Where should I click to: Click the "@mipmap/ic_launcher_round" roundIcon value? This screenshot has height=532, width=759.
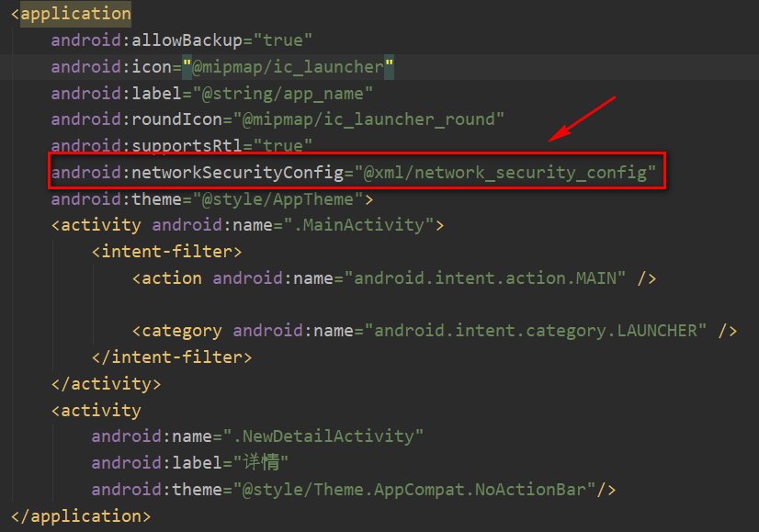point(368,119)
